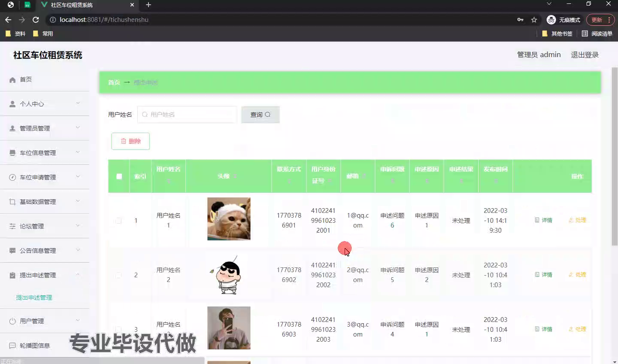Click 退出登录 to log out

pos(585,55)
